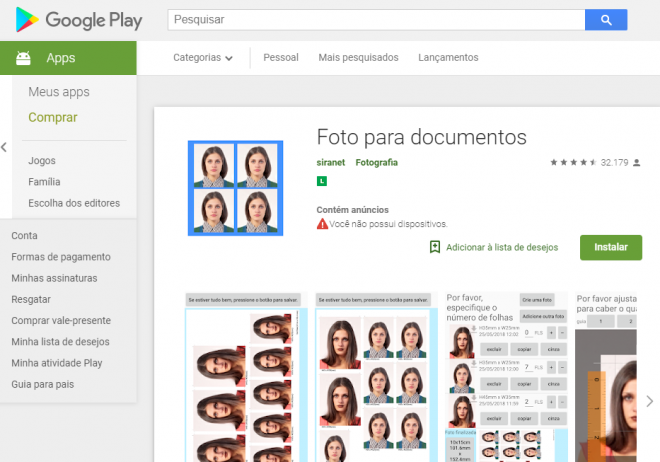Click the Android Apps icon
The image size is (660, 462).
(x=23, y=58)
